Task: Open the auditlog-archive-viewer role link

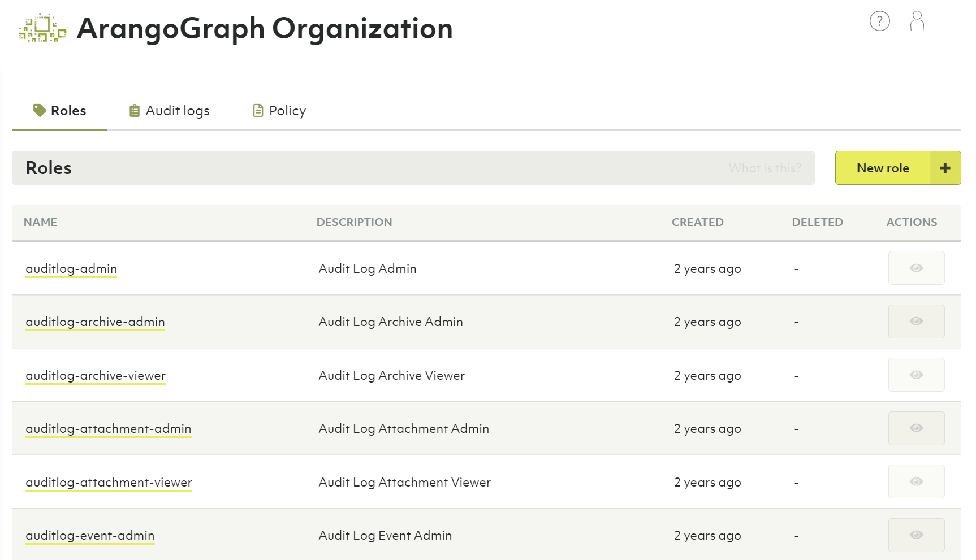Action: (96, 376)
